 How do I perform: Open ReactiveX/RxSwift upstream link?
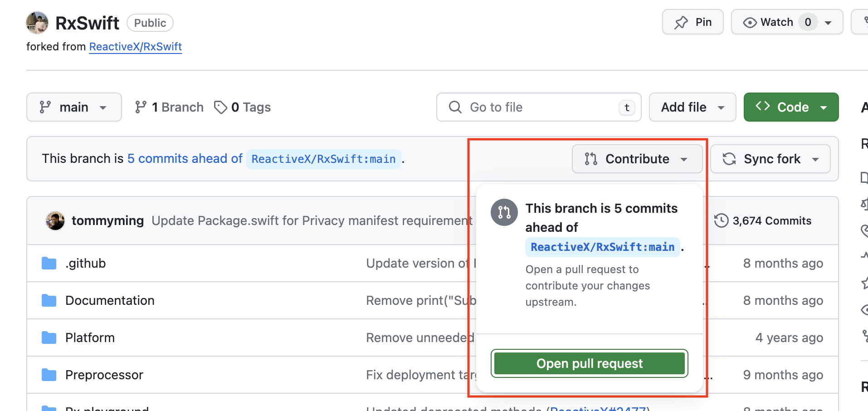(135, 47)
